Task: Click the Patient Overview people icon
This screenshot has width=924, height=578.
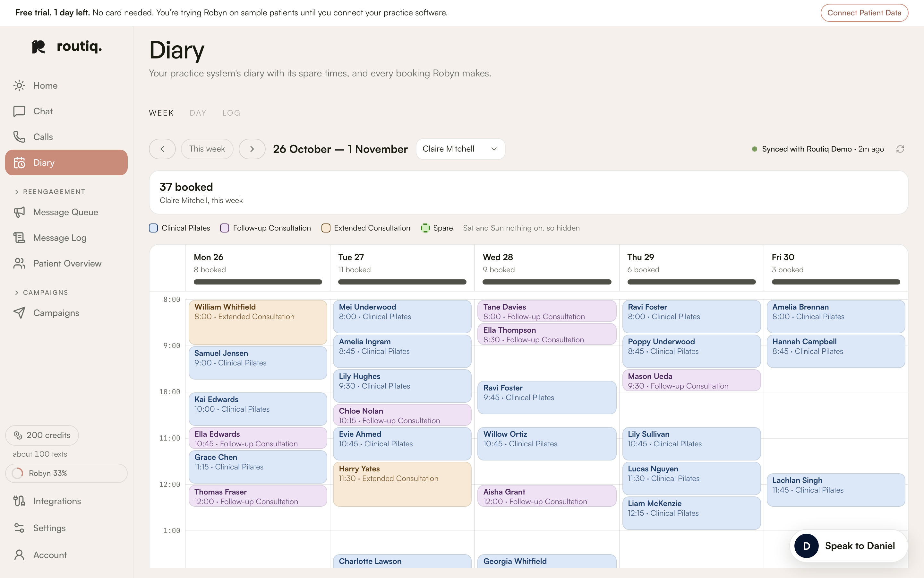Action: (x=19, y=263)
